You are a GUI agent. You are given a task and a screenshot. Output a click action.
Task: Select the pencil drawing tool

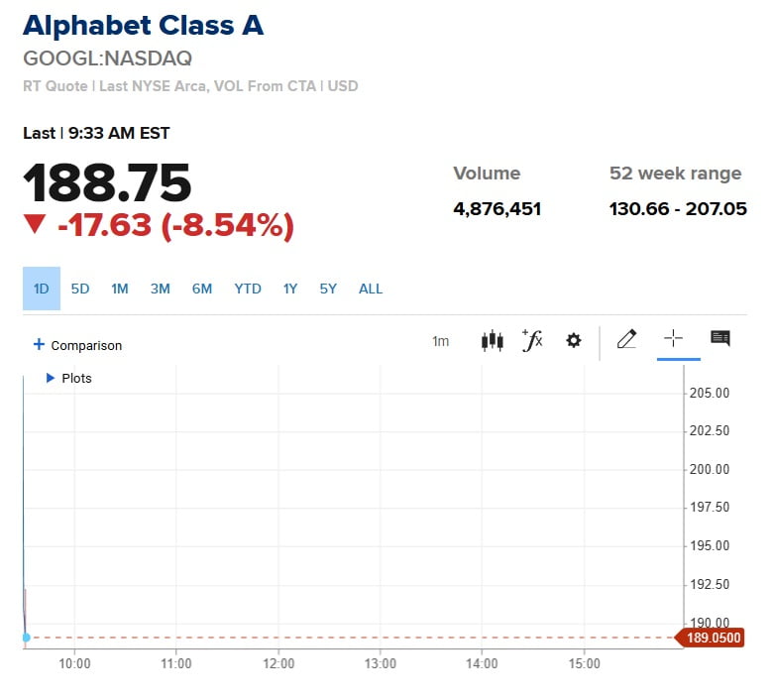(626, 339)
